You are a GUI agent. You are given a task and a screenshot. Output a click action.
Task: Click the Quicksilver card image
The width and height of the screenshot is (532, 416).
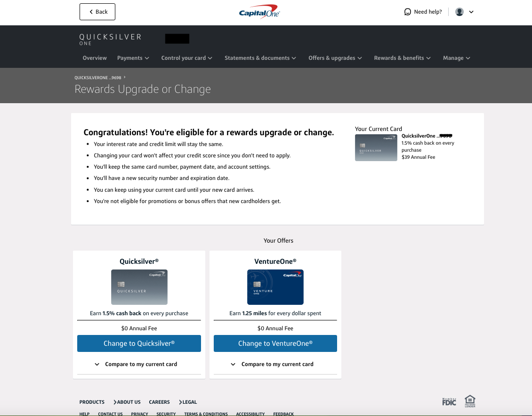coord(139,286)
